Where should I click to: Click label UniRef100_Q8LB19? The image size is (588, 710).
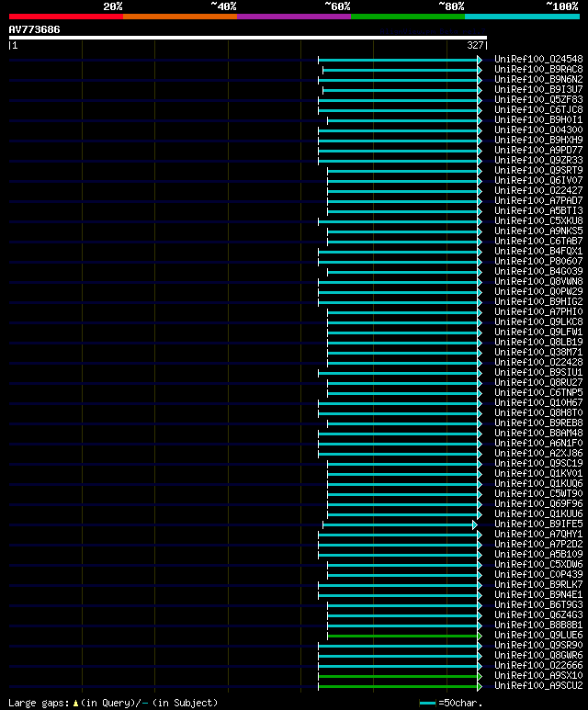tap(538, 342)
